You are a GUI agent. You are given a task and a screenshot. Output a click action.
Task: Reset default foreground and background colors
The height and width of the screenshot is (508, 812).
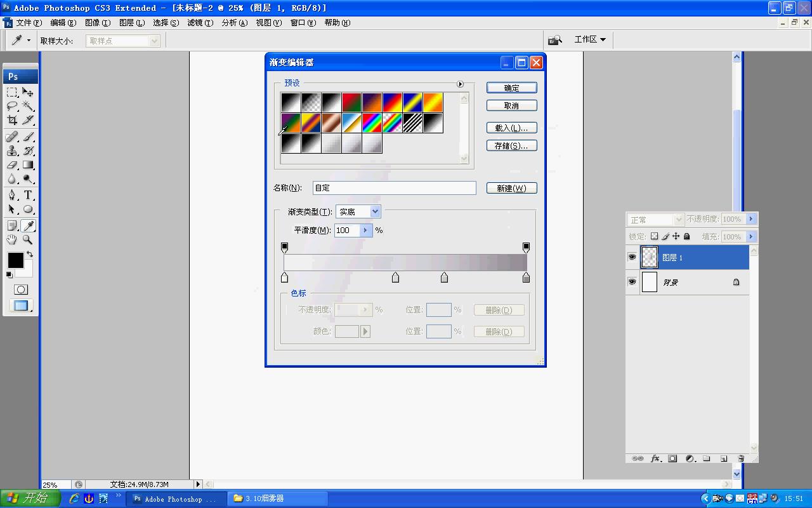click(10, 275)
